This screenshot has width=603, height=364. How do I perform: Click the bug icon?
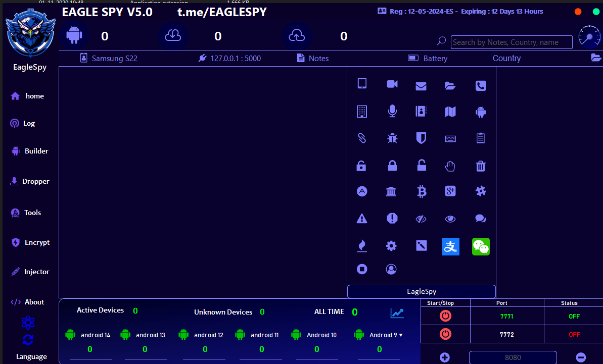[392, 138]
